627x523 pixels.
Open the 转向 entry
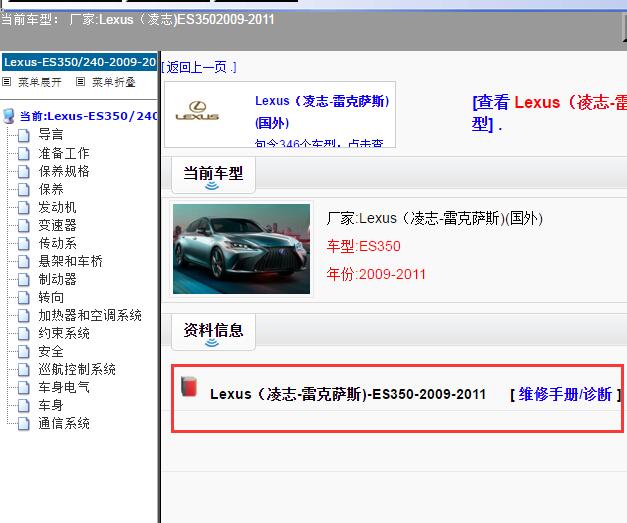pos(51,297)
